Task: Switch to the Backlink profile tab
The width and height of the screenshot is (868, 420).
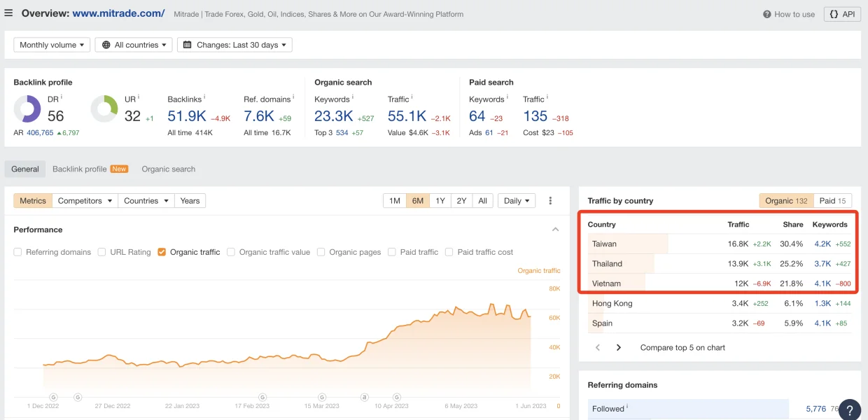Action: [x=80, y=169]
